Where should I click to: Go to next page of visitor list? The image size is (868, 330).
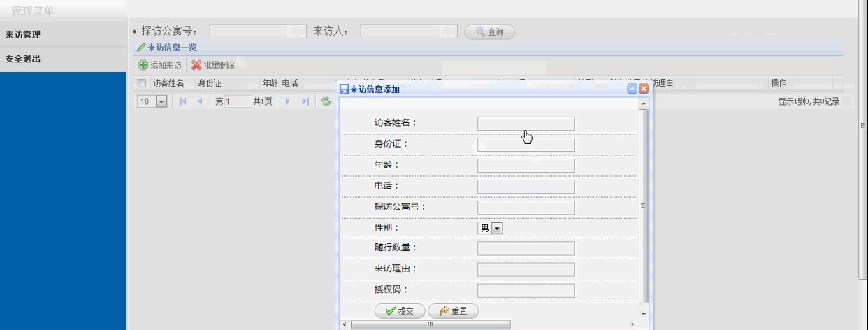287,102
